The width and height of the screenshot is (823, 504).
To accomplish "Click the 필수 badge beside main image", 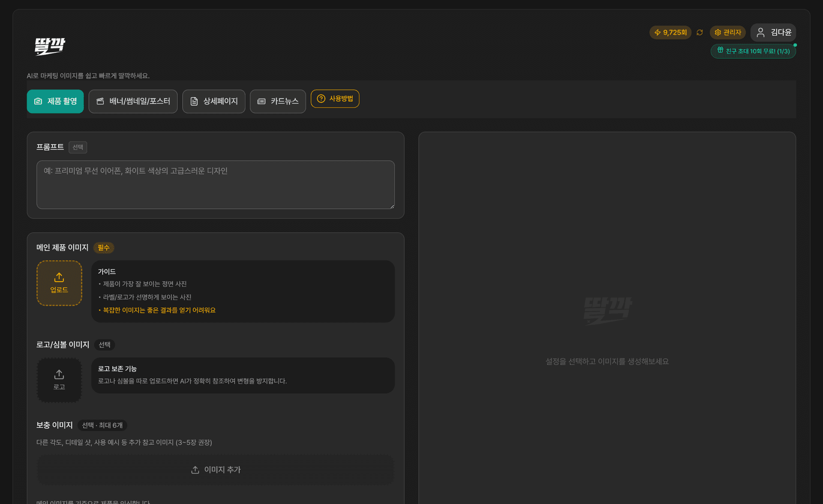I will [x=103, y=248].
